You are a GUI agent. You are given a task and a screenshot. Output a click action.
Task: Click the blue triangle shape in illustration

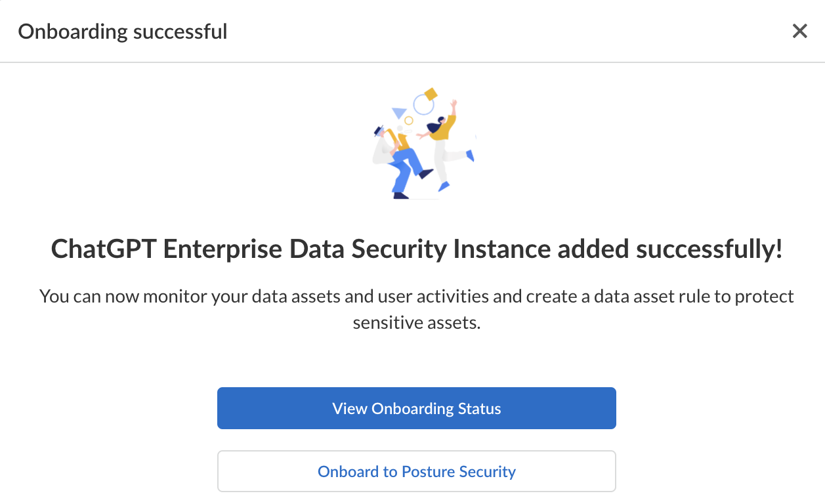click(x=398, y=113)
